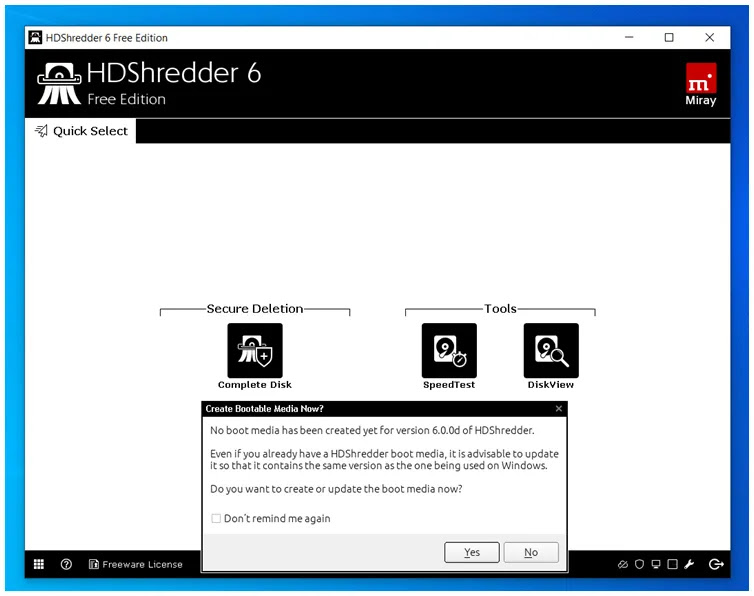The image size is (754, 596).
Task: Click Yes to create boot media
Action: (x=472, y=552)
